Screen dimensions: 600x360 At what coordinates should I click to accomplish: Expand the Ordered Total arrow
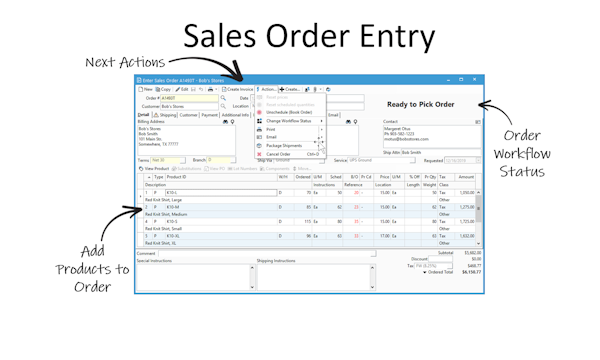coord(424,272)
